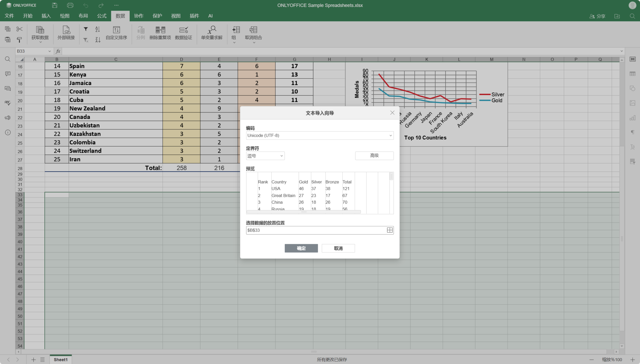
Task: Open the Custom Sort (自定义排序) tool
Action: pos(116,30)
